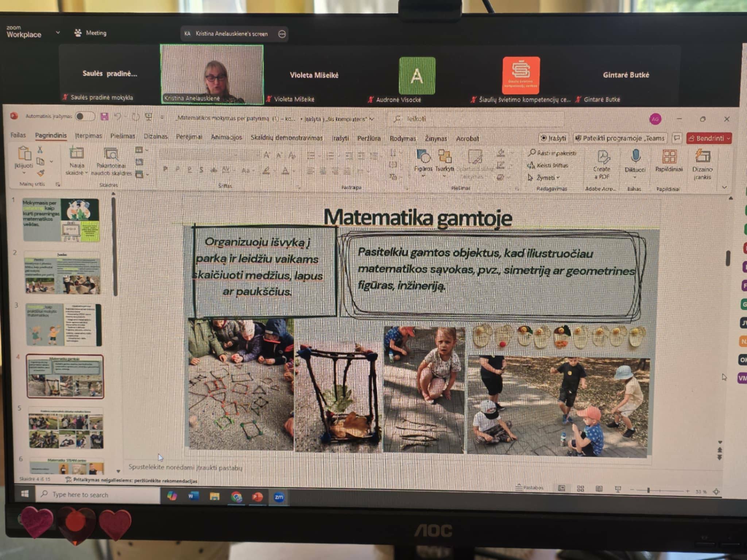Switch to the Piešimas tab
Viewport: 747px width, 560px height.
[x=123, y=136]
